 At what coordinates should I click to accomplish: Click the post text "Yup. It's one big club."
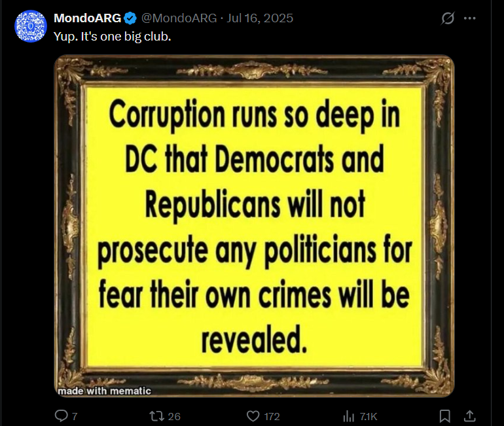[112, 37]
